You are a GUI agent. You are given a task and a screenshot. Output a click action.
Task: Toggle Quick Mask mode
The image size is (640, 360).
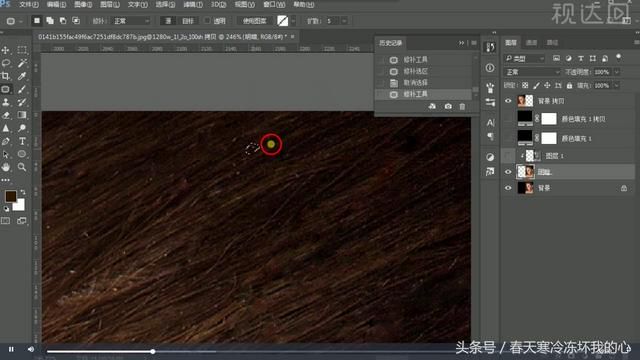(6, 221)
